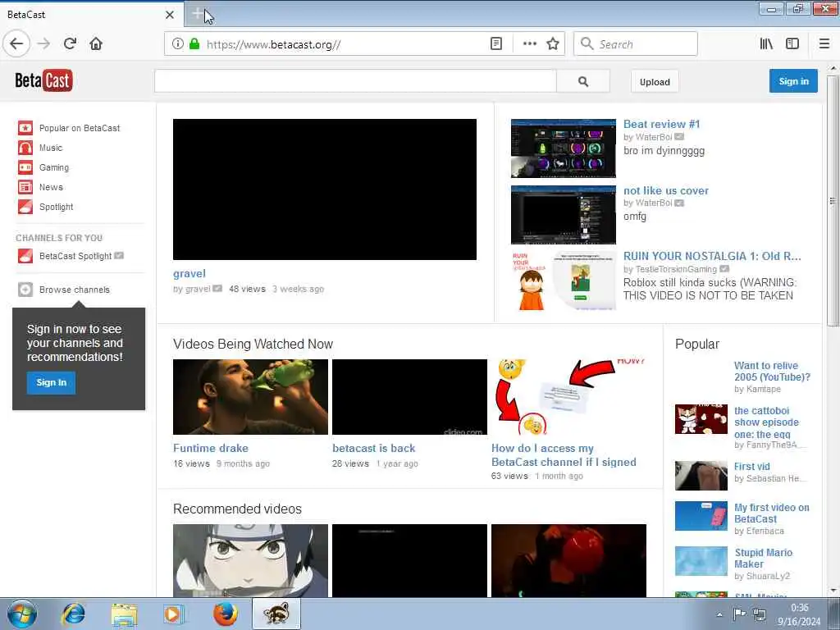This screenshot has height=630, width=840.
Task: Go back with the browser back arrow
Action: 16,44
